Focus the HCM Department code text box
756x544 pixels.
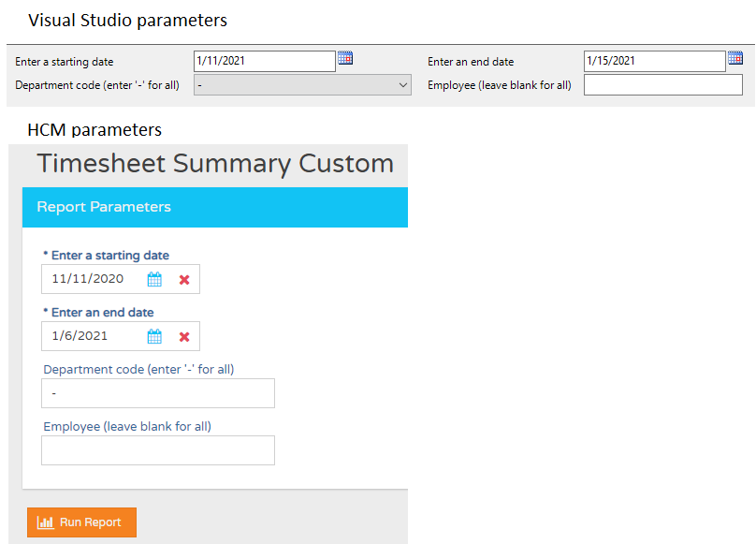pyautogui.click(x=158, y=393)
